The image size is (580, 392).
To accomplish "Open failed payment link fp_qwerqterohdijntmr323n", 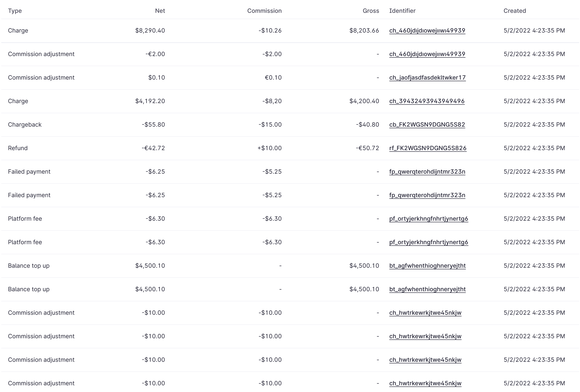I will (x=427, y=171).
